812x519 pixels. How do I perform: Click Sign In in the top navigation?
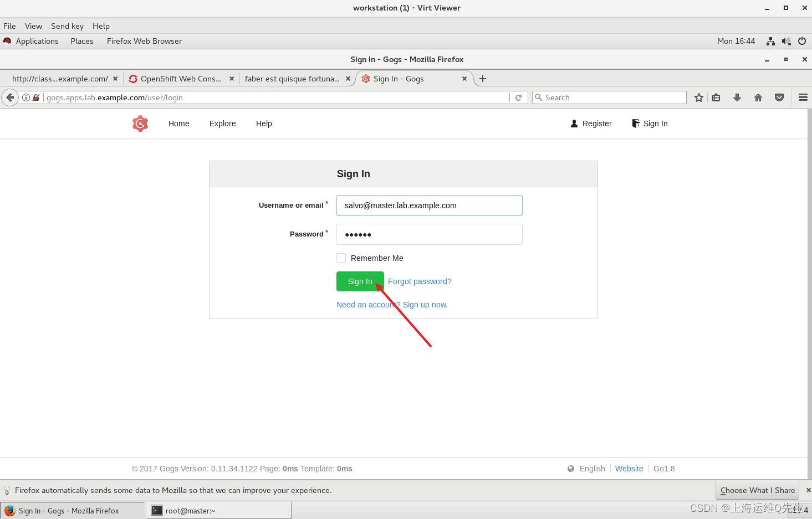pyautogui.click(x=650, y=124)
